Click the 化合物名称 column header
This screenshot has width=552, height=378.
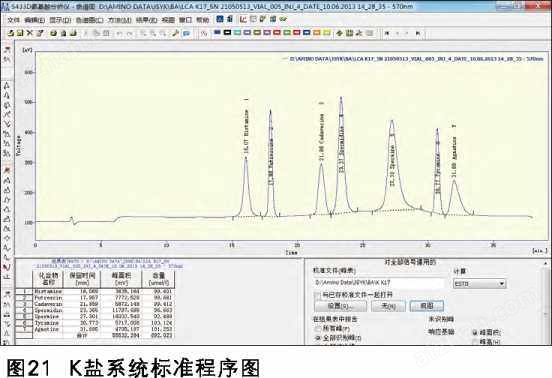tap(48, 279)
